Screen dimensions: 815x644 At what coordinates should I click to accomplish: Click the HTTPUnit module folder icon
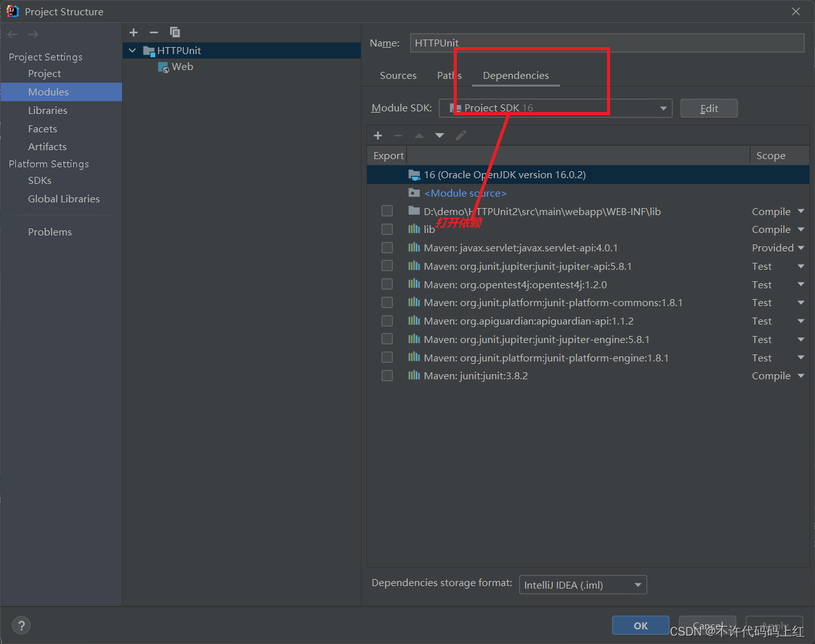[x=149, y=51]
